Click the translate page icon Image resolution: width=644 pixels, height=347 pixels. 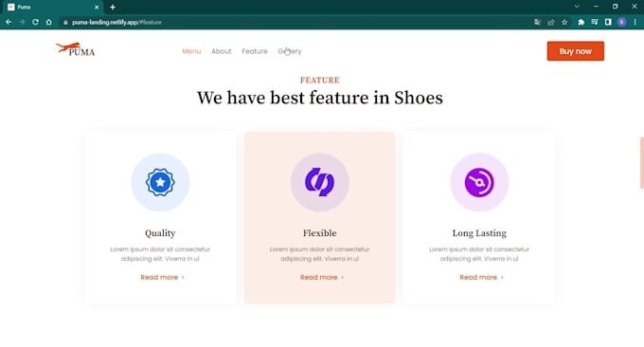click(537, 22)
